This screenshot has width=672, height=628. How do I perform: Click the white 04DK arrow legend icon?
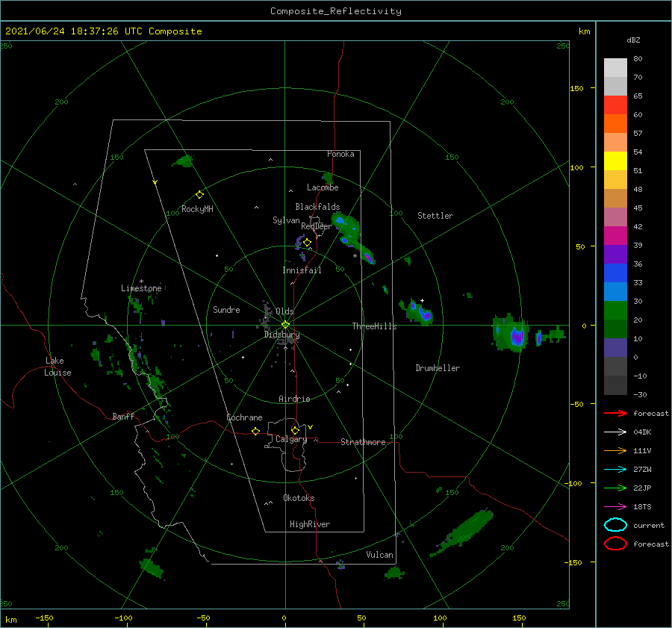(x=615, y=432)
